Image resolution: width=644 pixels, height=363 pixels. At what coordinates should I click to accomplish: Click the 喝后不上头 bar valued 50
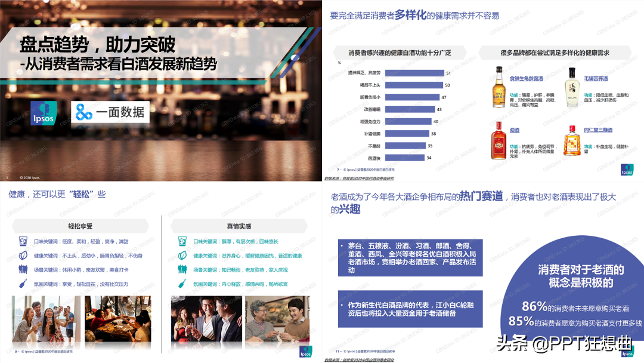pos(414,85)
